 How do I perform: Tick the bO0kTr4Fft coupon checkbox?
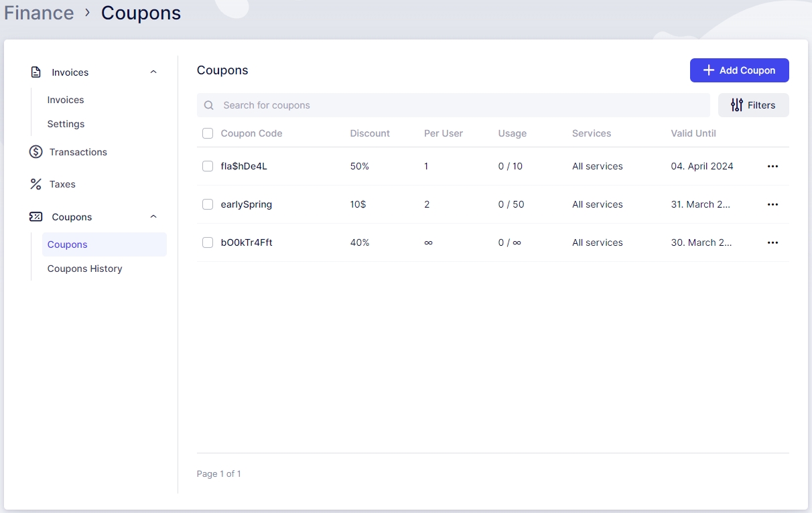tap(208, 242)
